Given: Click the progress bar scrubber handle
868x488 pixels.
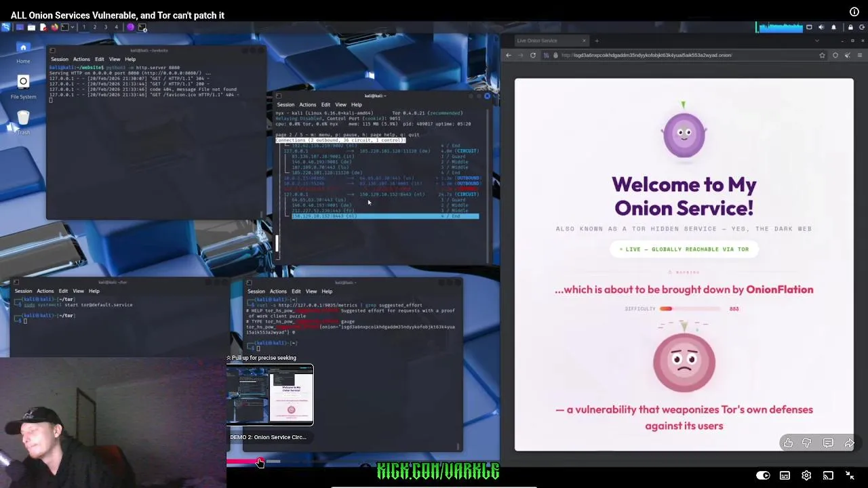Looking at the screenshot, I should (x=259, y=462).
